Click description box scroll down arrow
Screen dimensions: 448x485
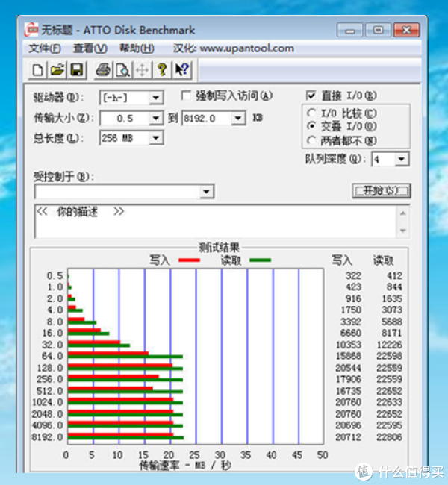(x=403, y=231)
